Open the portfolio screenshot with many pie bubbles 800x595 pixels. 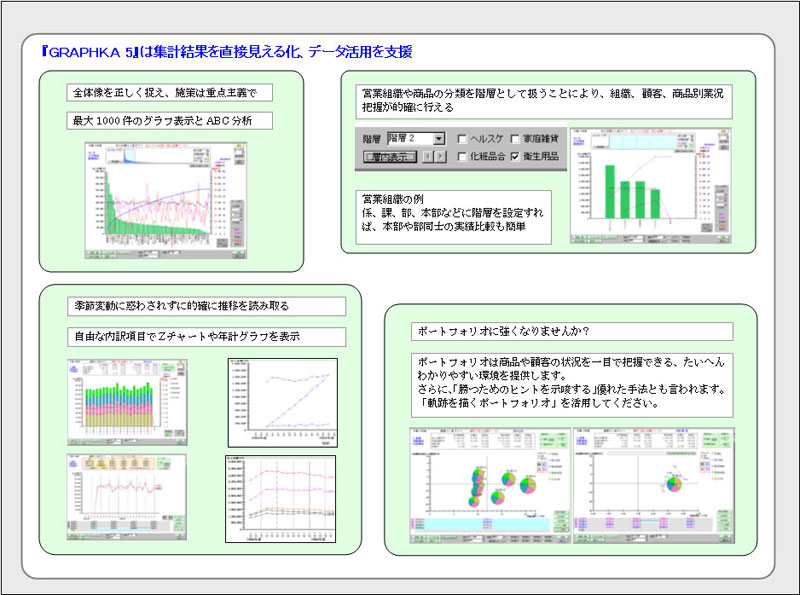pyautogui.click(x=490, y=485)
